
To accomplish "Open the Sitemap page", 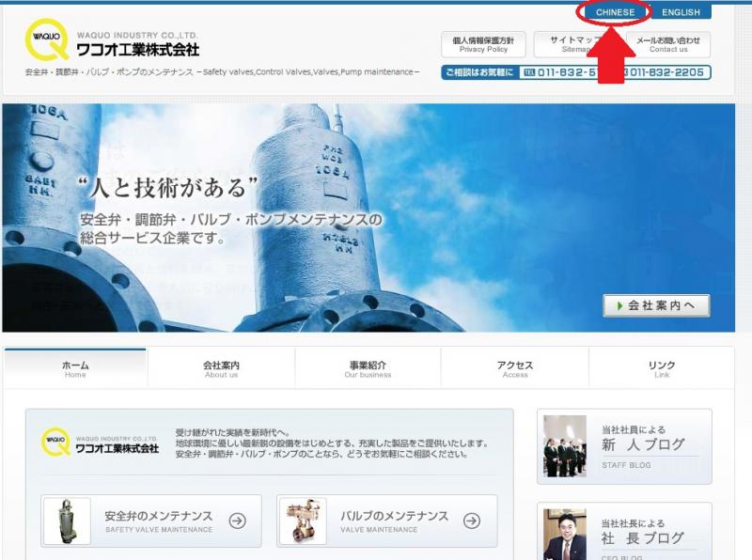I will pos(575,44).
